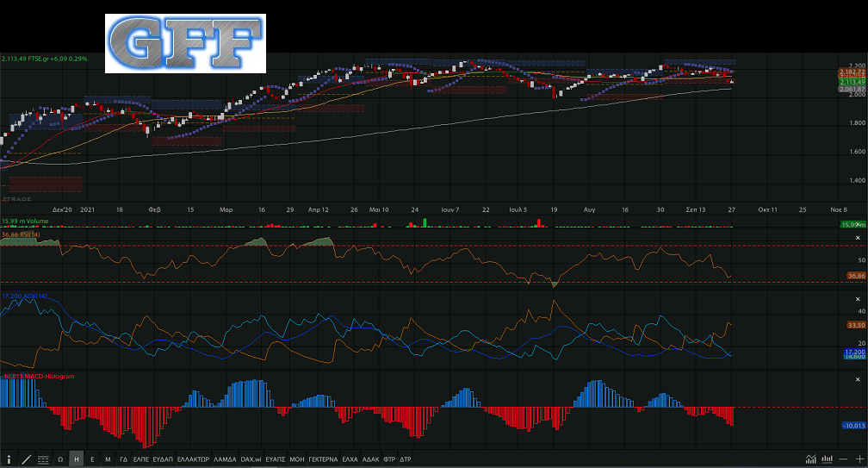
Task: Click the orange 36,86 RSI axis tag
Action: [x=856, y=275]
